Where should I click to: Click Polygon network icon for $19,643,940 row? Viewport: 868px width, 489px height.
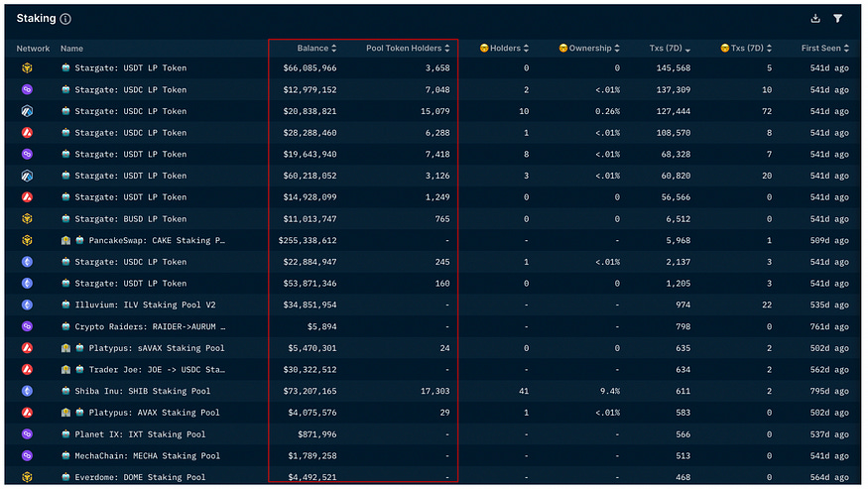click(27, 155)
